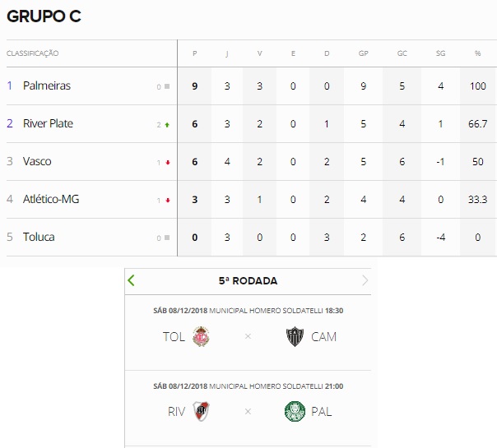
Task: Open the TOL x CAM match
Action: click(x=248, y=336)
